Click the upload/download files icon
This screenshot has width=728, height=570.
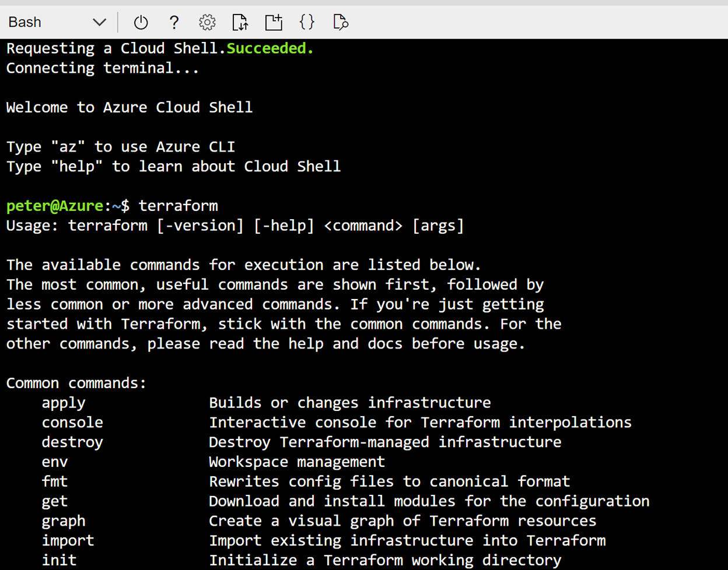click(x=240, y=22)
